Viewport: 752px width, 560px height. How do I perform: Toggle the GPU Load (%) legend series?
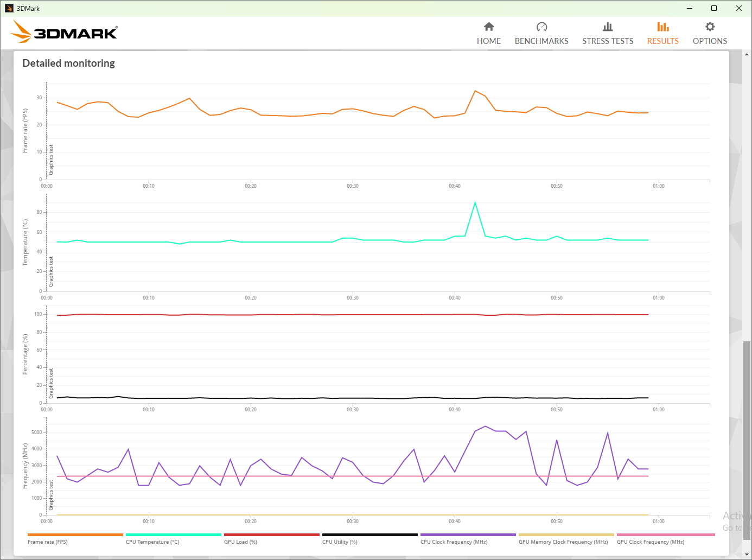pos(240,542)
